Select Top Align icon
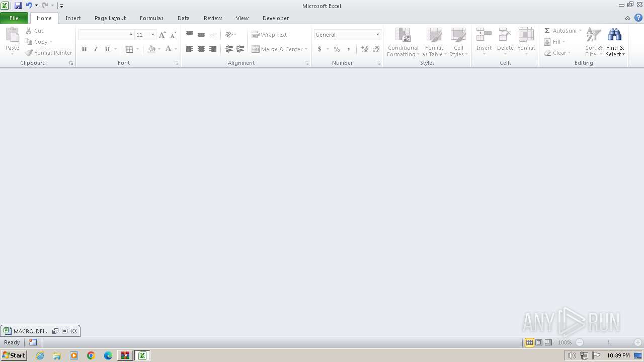Screen dimensions: 644x362 190,35
